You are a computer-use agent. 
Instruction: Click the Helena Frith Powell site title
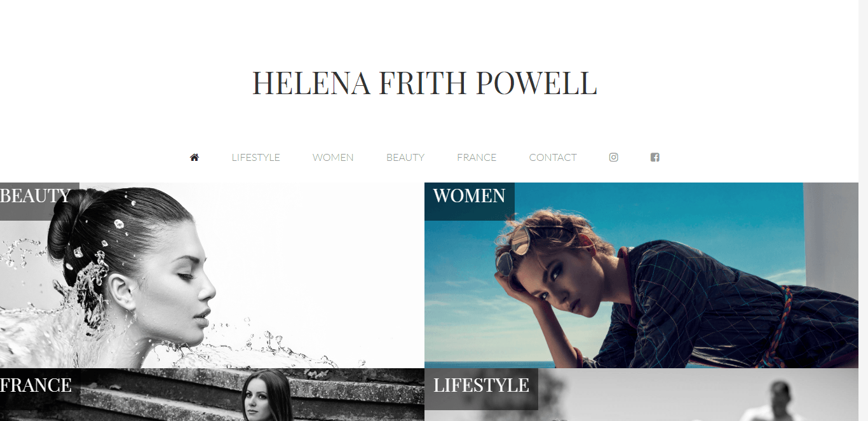click(424, 83)
